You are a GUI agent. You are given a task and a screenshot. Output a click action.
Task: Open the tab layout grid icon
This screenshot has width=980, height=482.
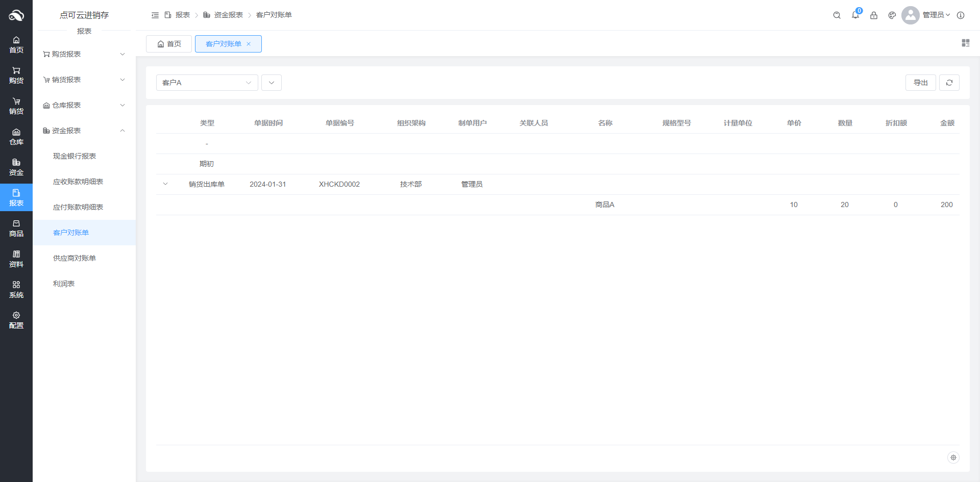click(965, 43)
